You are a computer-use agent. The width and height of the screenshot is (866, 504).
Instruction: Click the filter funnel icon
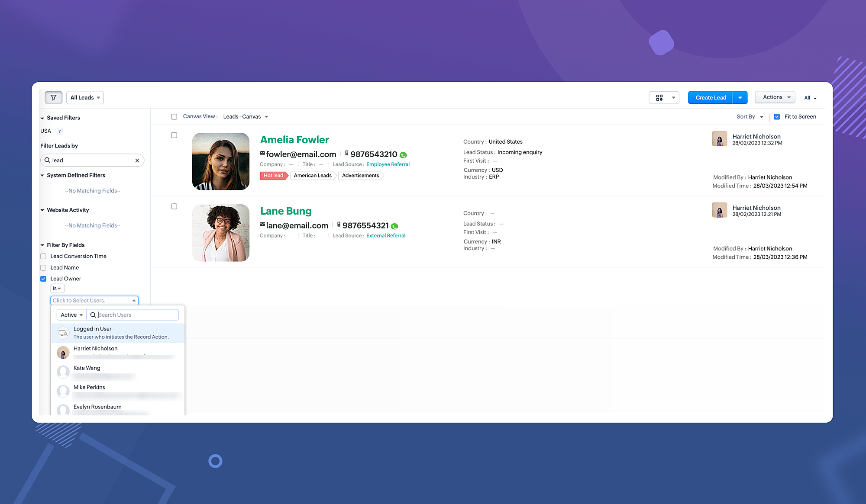coord(54,97)
